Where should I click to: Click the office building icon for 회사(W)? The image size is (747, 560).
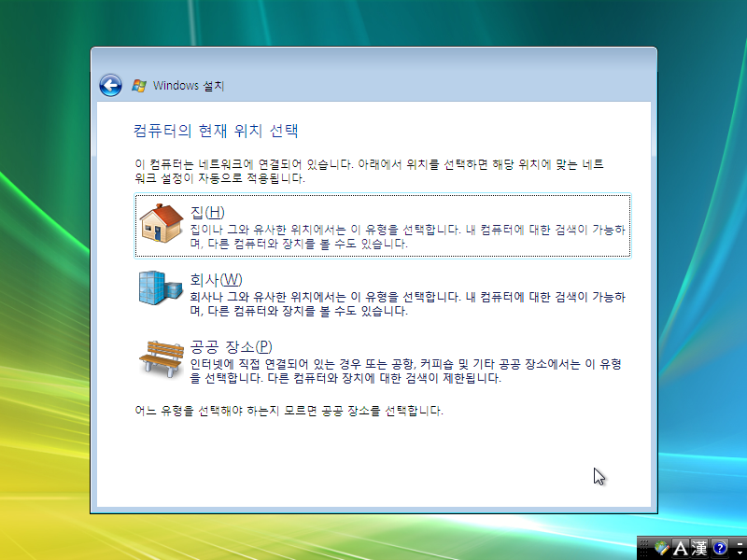point(161,287)
